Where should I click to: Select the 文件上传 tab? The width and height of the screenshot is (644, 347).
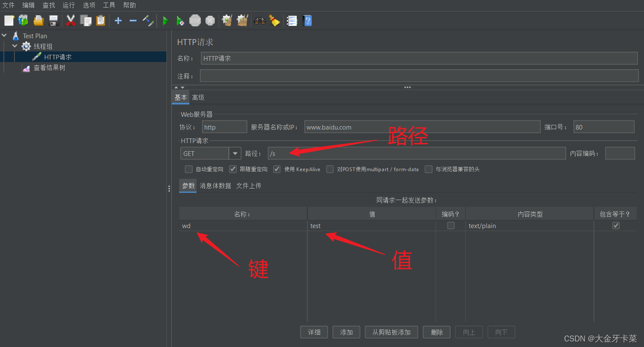[249, 186]
